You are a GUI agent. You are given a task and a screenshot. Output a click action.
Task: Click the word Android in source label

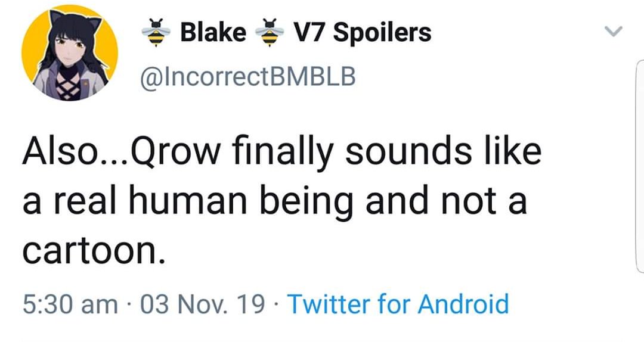tap(463, 304)
